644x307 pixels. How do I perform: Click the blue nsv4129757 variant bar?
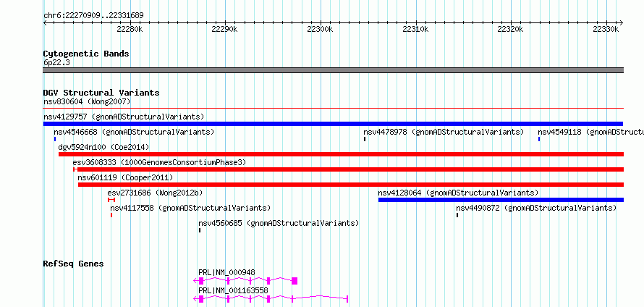tap(333, 124)
